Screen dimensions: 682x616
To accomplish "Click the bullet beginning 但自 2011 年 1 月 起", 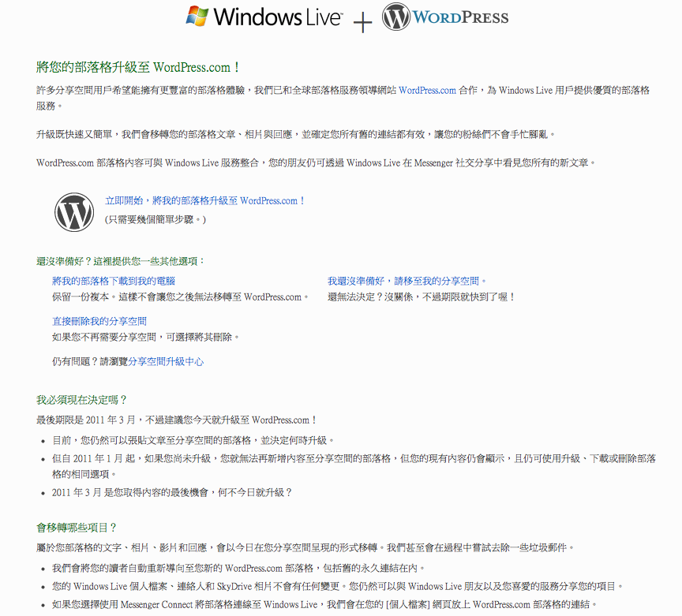I will (x=354, y=466).
